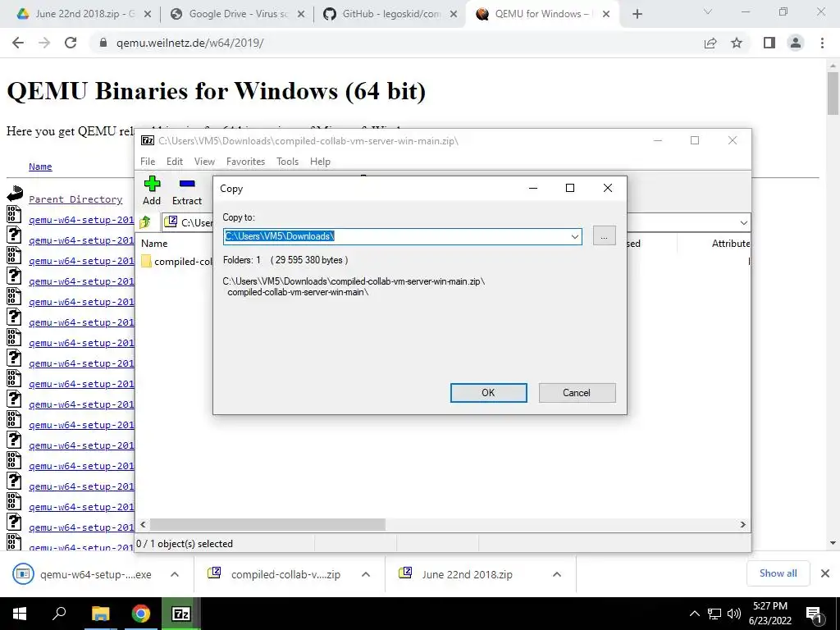Open the Parent Directory link
Viewport: 840px width, 630px height.
coord(75,199)
